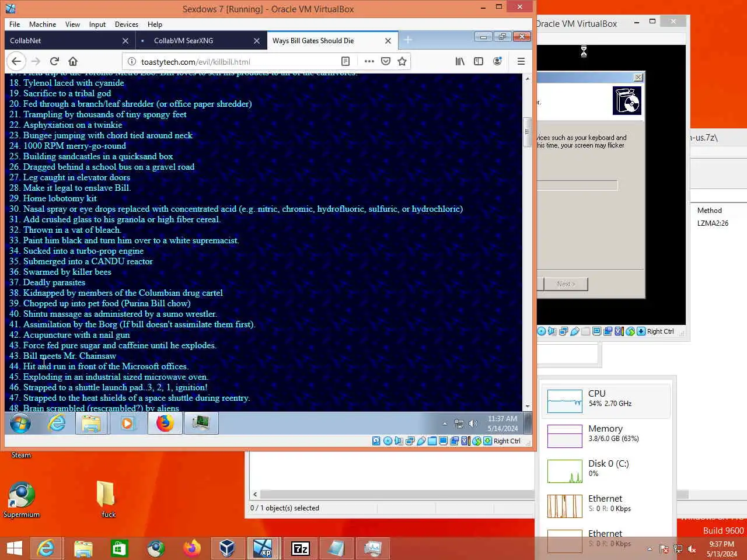Click guest volume speaker tray icon
This screenshot has width=747, height=560.
(473, 423)
